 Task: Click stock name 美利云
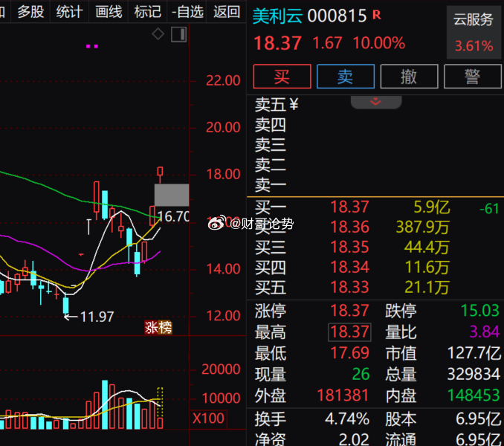coord(278,16)
